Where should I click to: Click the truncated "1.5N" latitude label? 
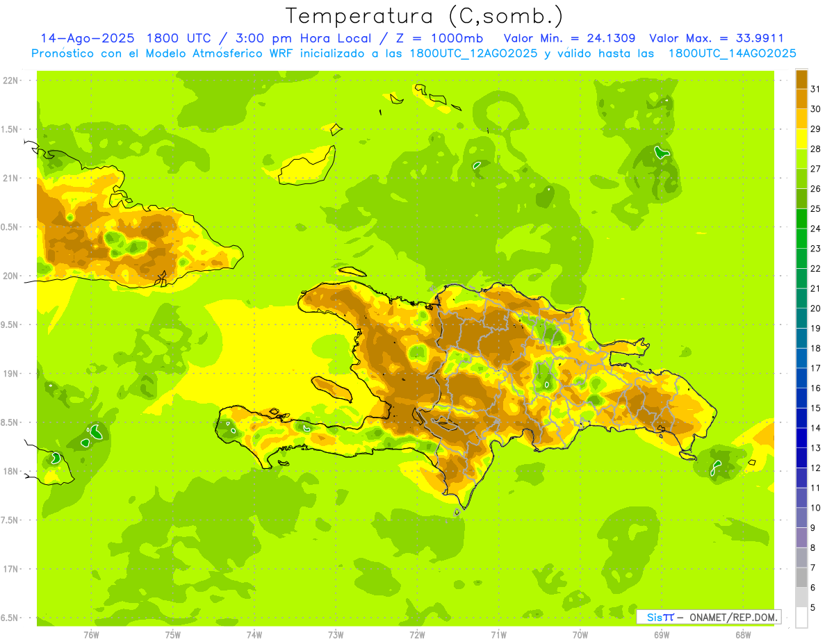pyautogui.click(x=10, y=130)
